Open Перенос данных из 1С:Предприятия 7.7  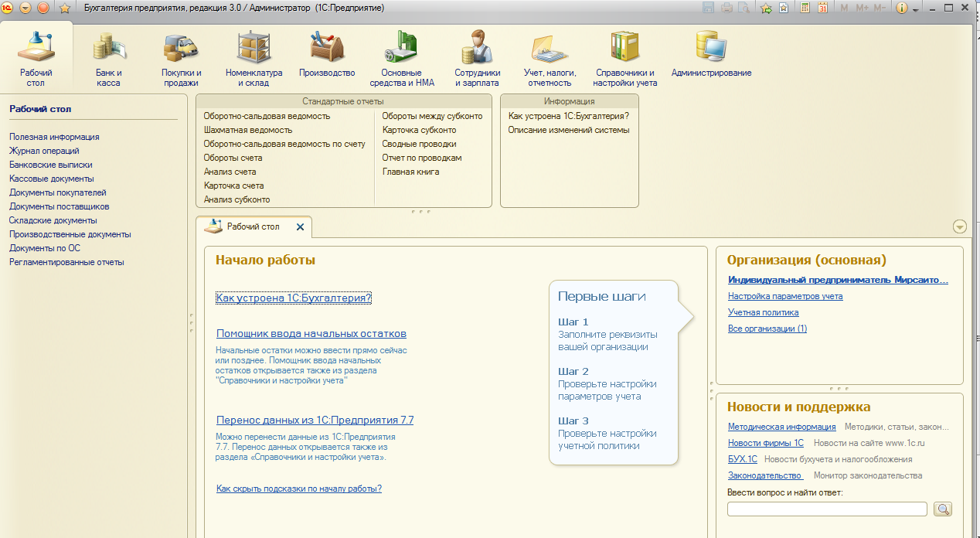(315, 420)
